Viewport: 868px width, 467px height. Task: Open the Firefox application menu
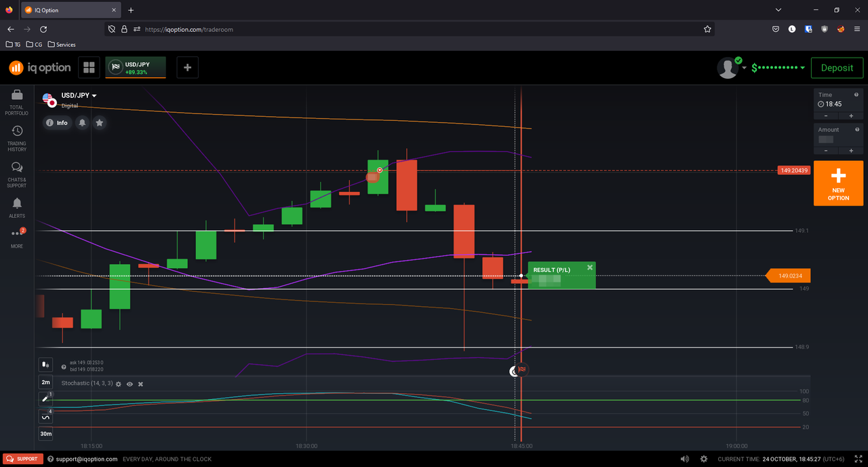(857, 29)
